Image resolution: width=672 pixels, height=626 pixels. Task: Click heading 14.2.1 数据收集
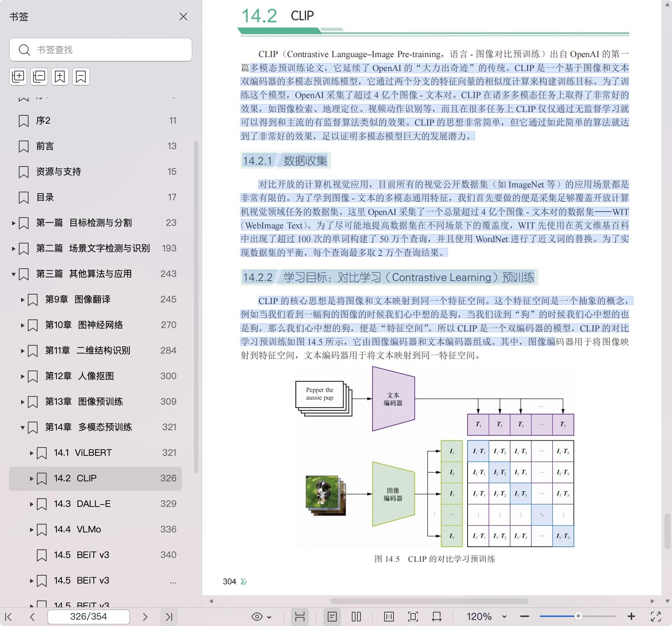click(x=285, y=161)
